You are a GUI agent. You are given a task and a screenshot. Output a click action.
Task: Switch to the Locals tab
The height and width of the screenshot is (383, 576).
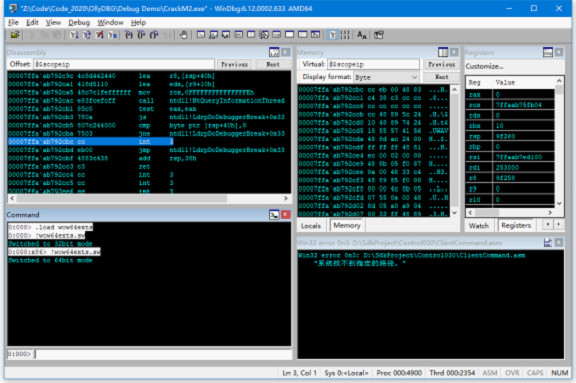311,225
